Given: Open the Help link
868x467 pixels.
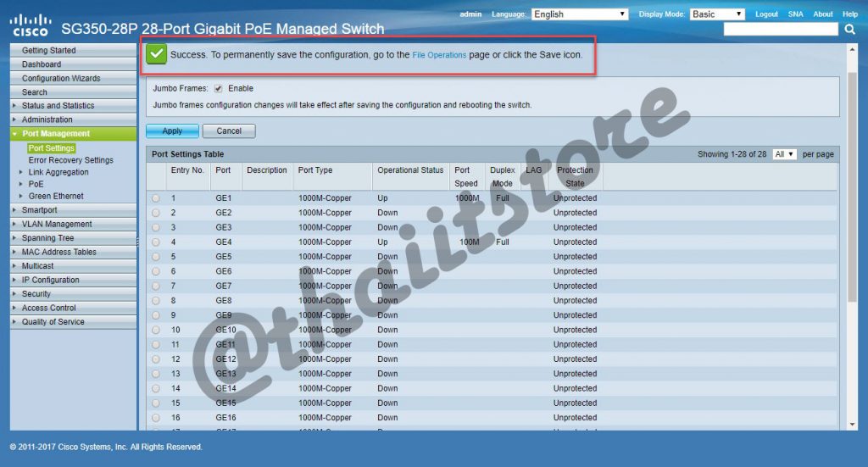Looking at the screenshot, I should (849, 14).
